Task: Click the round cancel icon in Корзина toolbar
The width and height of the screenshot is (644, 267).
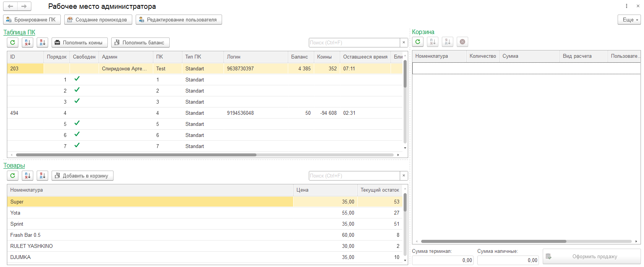Action: [x=462, y=42]
